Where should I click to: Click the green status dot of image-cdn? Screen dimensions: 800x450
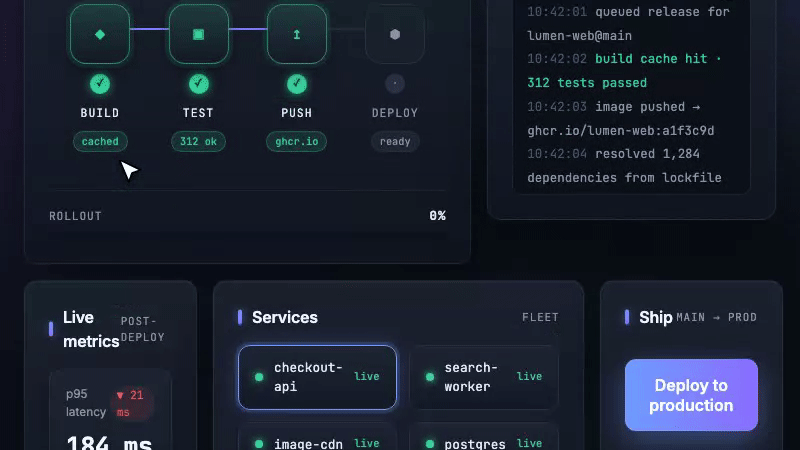click(259, 444)
